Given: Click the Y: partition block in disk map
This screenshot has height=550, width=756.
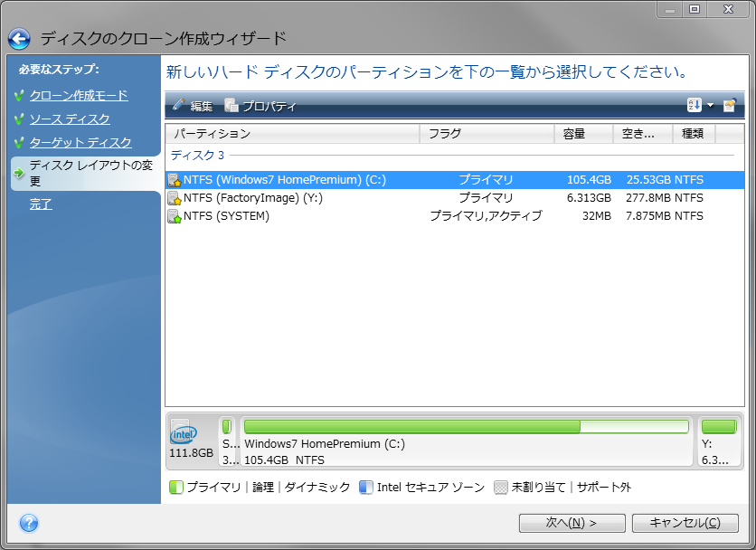Looking at the screenshot, I should point(719,441).
